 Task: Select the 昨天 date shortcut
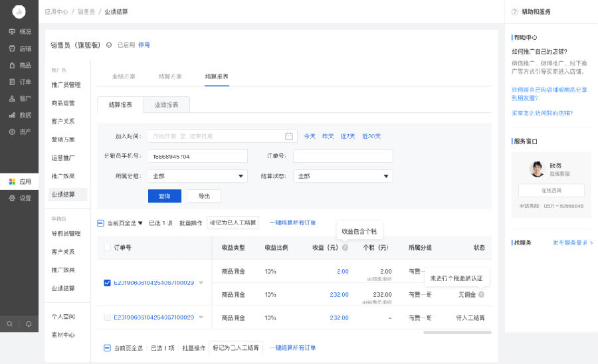point(328,136)
